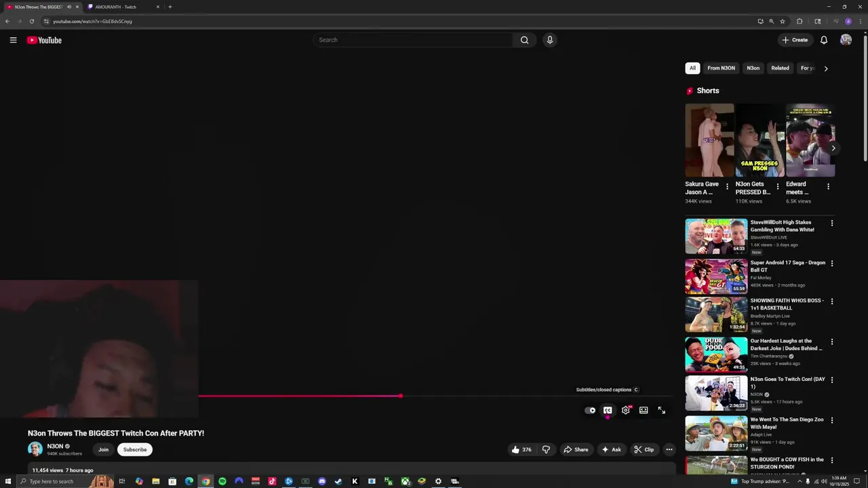Open Steam from the taskbar
This screenshot has height=488, width=868.
pyautogui.click(x=338, y=481)
